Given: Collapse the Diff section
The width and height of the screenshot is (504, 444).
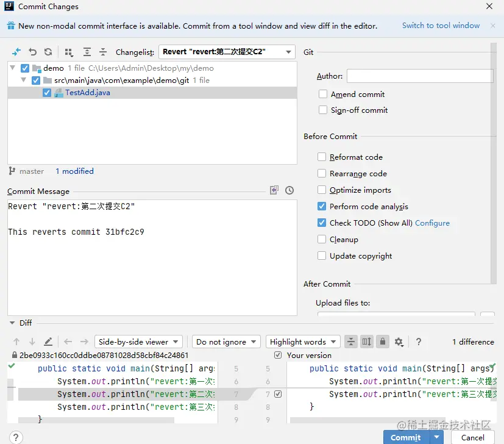Looking at the screenshot, I should point(12,323).
